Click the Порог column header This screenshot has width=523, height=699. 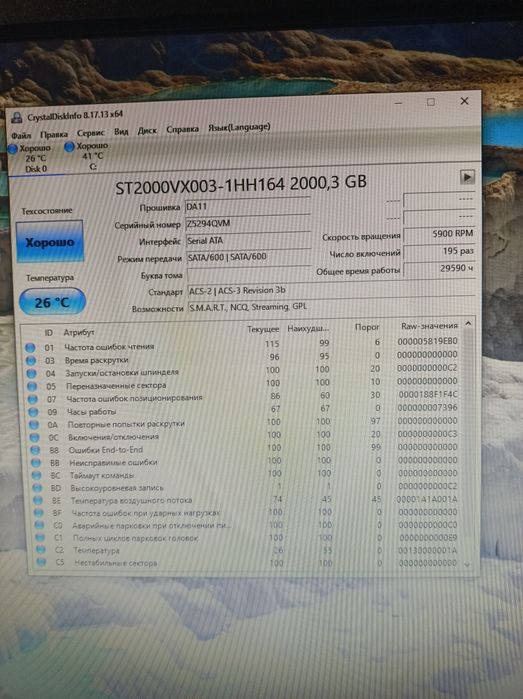pyautogui.click(x=367, y=327)
